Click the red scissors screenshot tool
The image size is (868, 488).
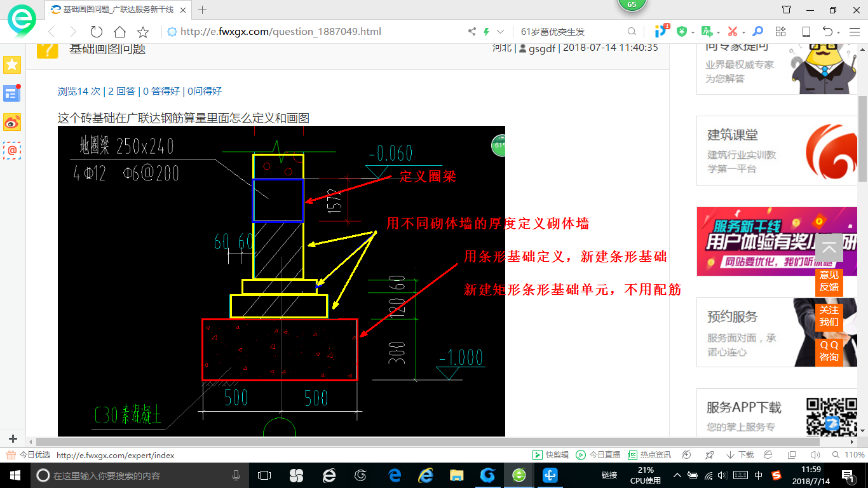pos(733,31)
